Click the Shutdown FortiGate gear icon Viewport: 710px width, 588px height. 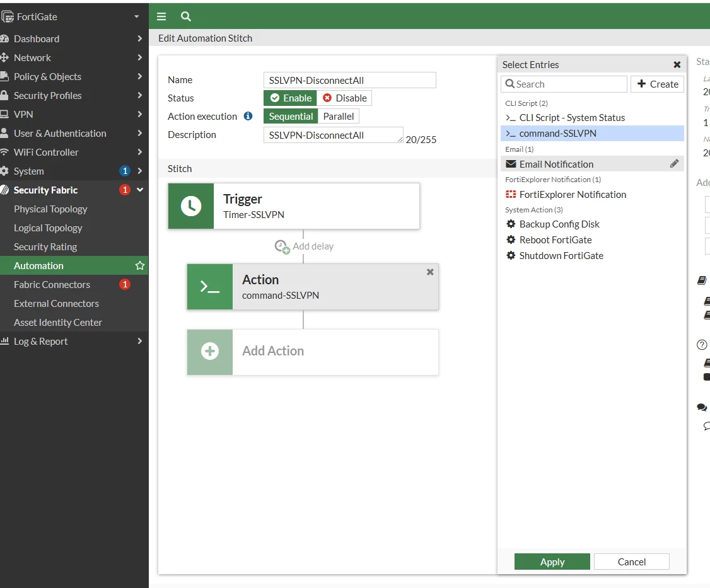pos(511,256)
